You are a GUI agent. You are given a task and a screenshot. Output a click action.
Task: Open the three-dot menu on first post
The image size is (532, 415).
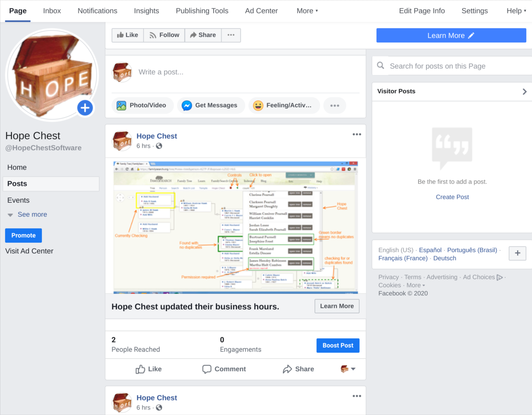click(357, 134)
